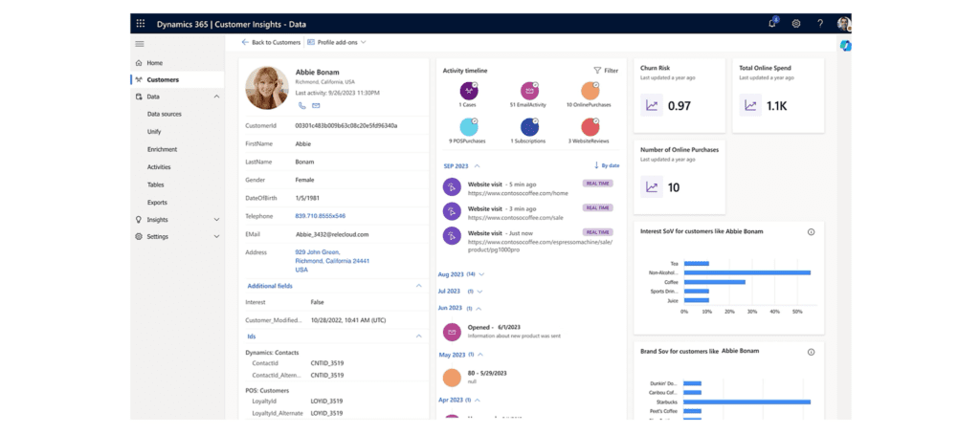Email Abbie Bonam with mail icon
Image resolution: width=980 pixels, height=434 pixels.
[316, 105]
